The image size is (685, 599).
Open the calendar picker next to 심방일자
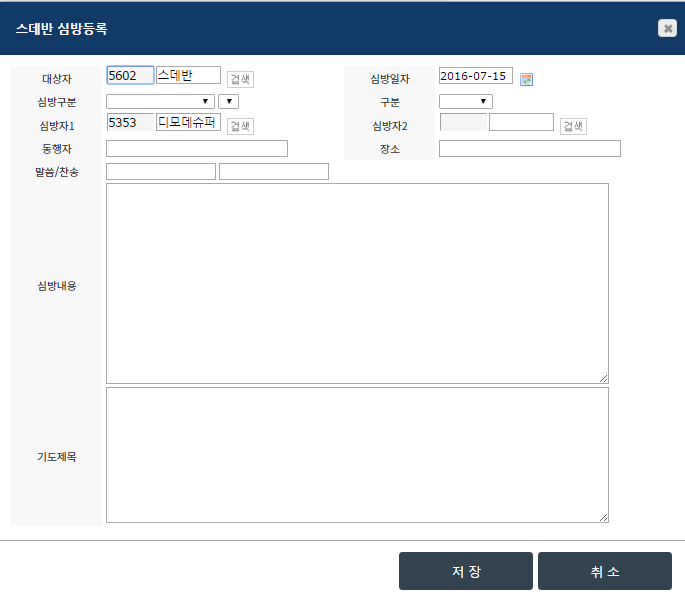[526, 80]
